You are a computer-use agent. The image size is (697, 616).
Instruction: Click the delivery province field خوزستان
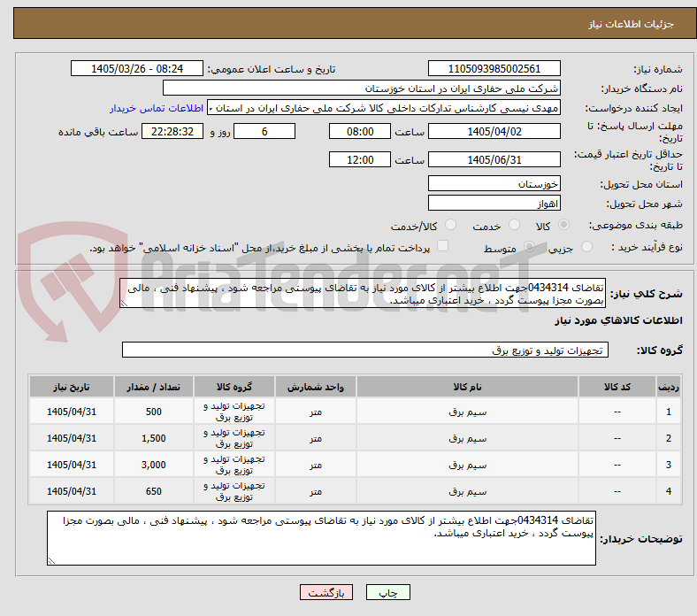[x=494, y=184]
